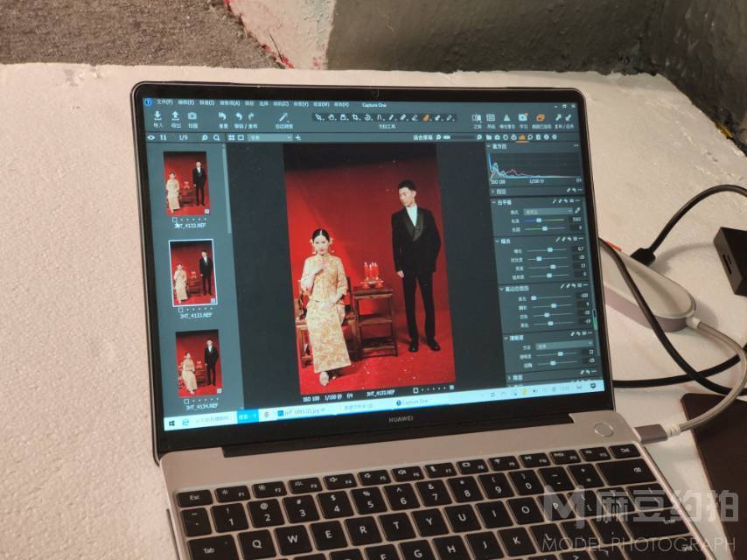Click the magnifier search icon above thumbnails

click(x=206, y=137)
